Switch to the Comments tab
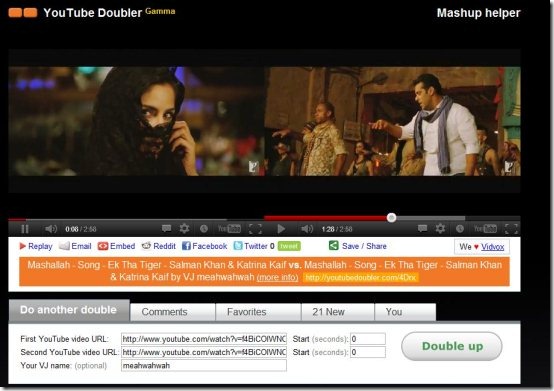The image size is (554, 391). tap(172, 312)
